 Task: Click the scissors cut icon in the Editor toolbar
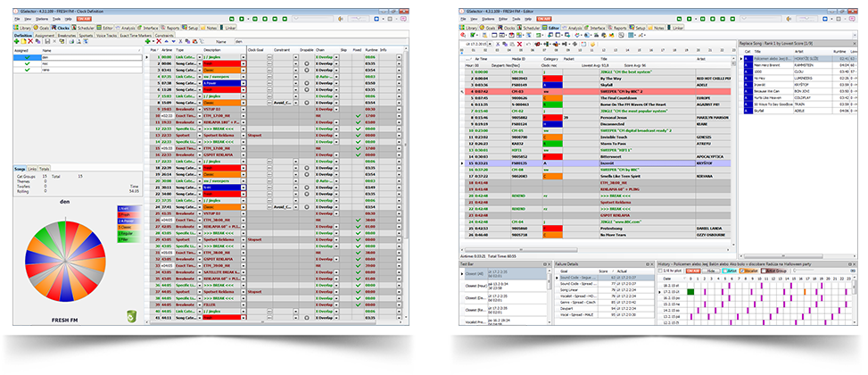point(498,44)
